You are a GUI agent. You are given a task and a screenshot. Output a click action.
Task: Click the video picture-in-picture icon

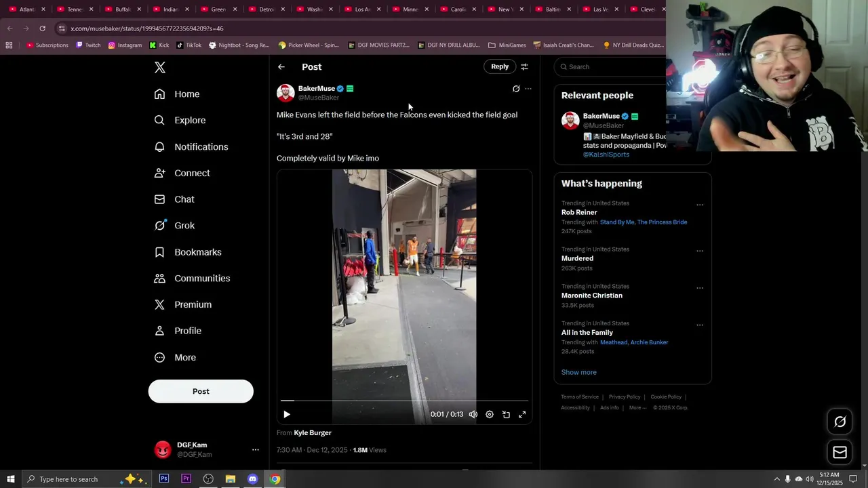(x=506, y=414)
